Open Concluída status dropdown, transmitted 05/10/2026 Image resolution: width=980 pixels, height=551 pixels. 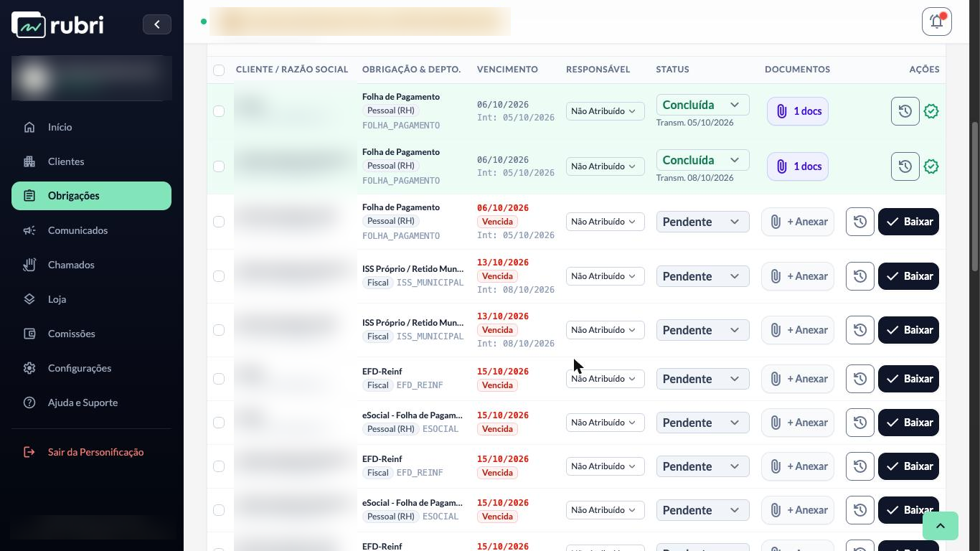coord(702,105)
